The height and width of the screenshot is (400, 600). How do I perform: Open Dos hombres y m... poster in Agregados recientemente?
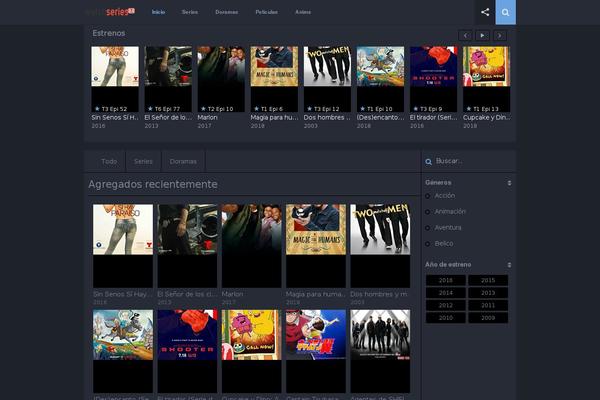pyautogui.click(x=380, y=246)
